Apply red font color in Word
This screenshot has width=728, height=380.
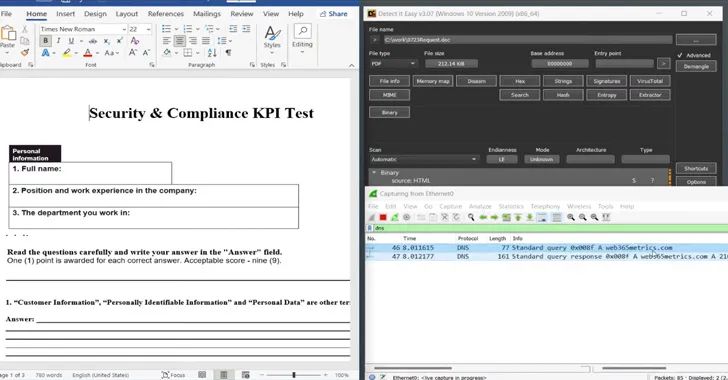[88, 53]
